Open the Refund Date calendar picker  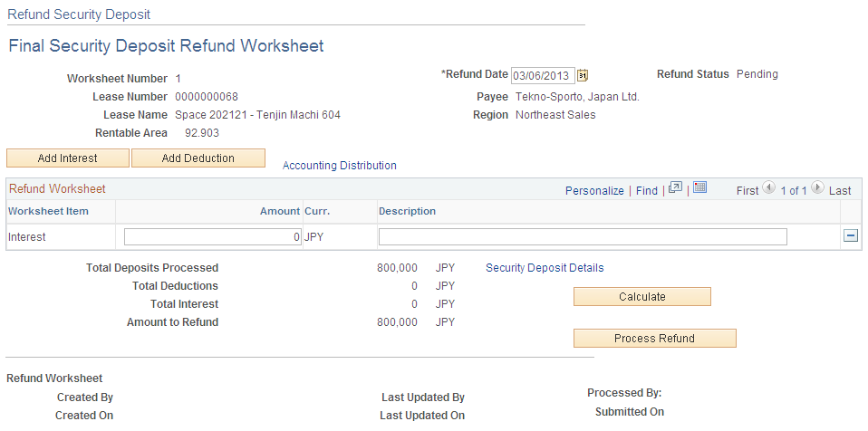[x=583, y=74]
